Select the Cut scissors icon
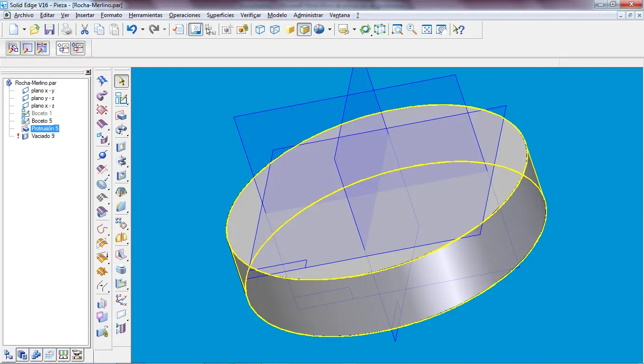644x364 pixels. (85, 30)
